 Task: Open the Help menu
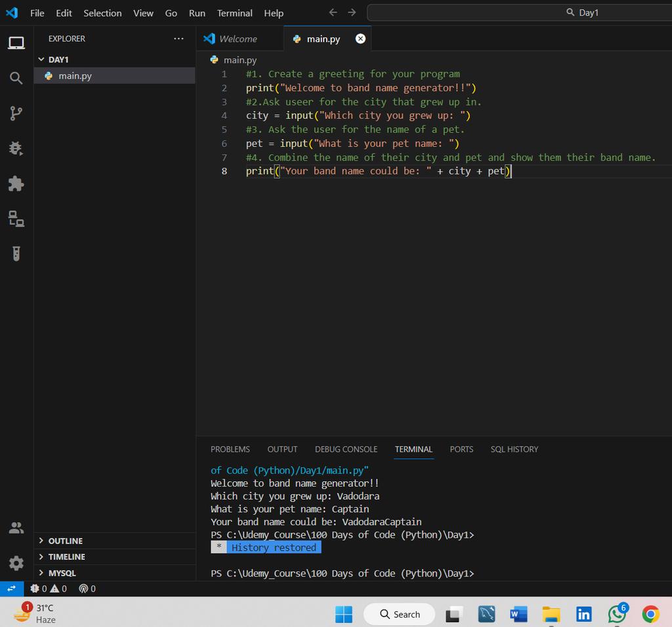tap(274, 13)
